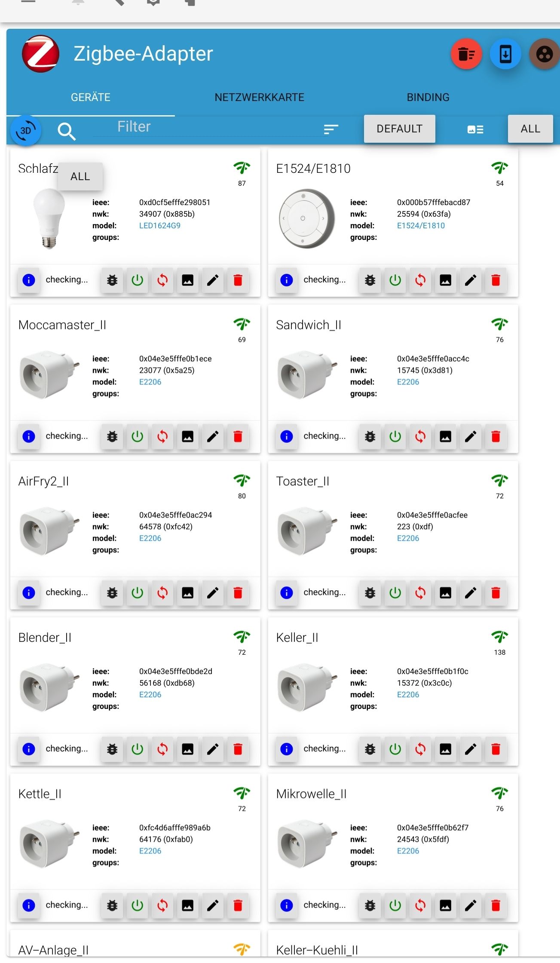This screenshot has height=963, width=560.
Task: Click the red delete-all devices icon
Action: click(466, 54)
